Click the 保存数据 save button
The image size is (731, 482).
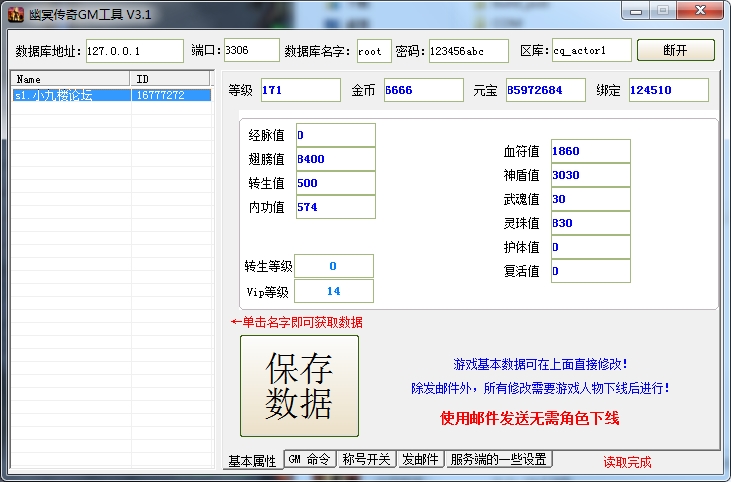(299, 386)
